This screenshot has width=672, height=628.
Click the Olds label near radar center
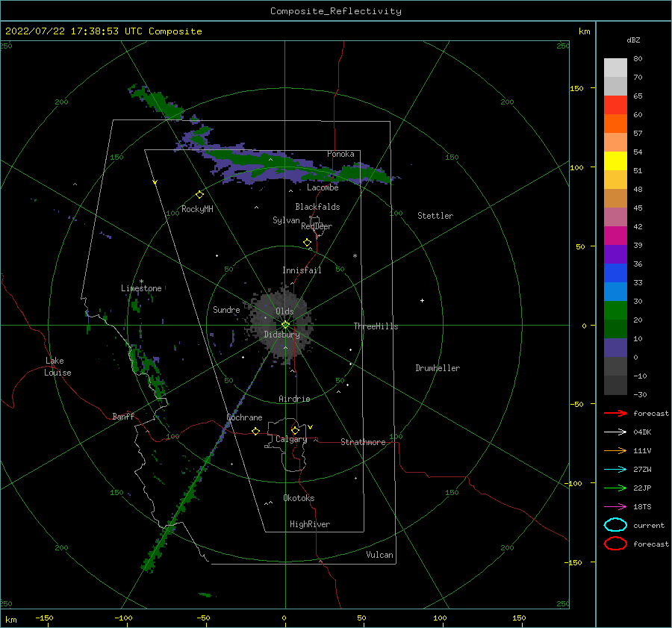(x=284, y=311)
